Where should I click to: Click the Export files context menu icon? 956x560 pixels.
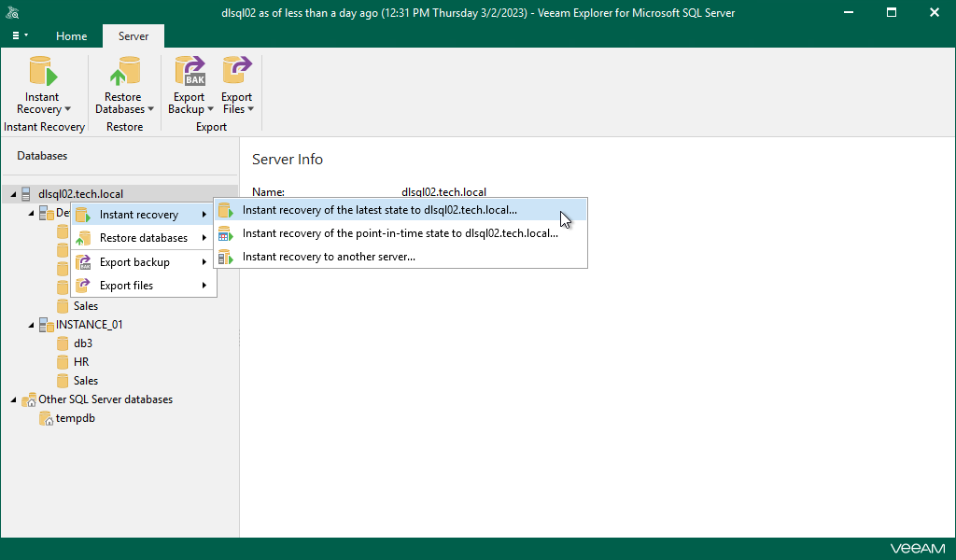(x=83, y=286)
